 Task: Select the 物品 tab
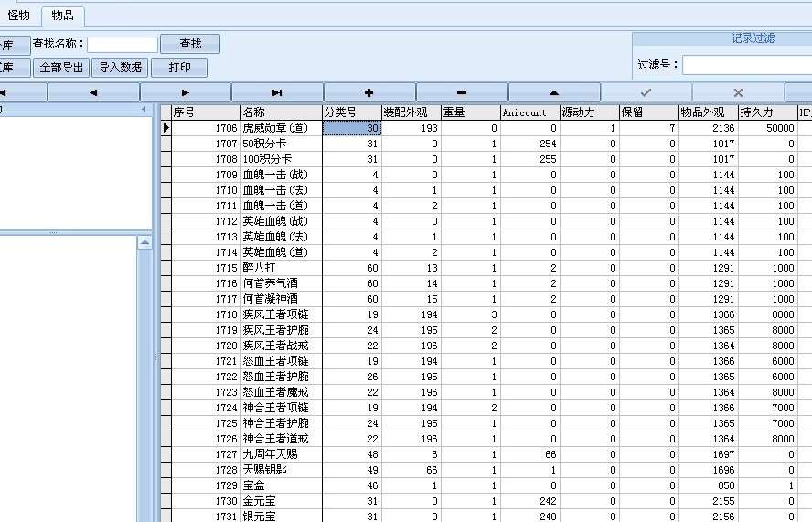click(63, 15)
